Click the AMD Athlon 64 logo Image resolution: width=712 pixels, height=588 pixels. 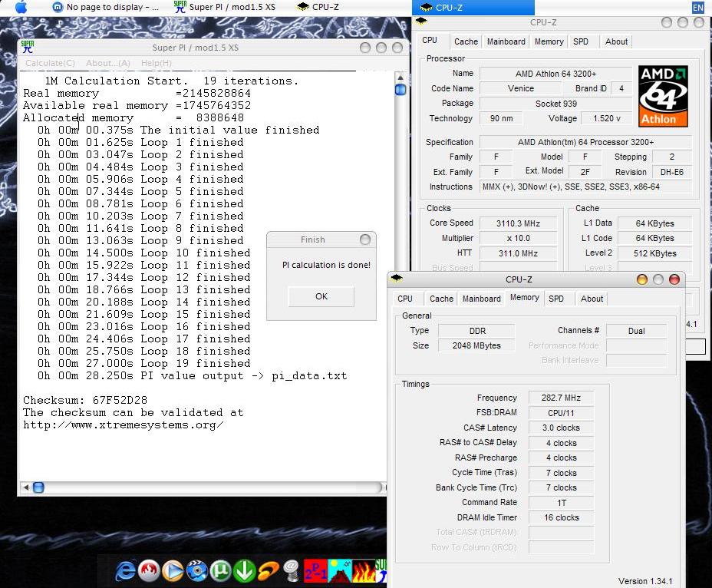point(663,96)
